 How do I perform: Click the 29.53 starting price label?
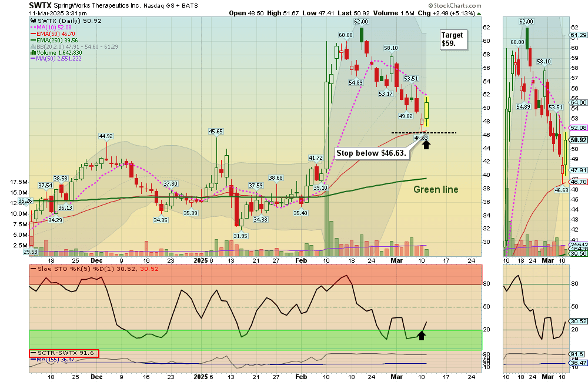point(31,252)
